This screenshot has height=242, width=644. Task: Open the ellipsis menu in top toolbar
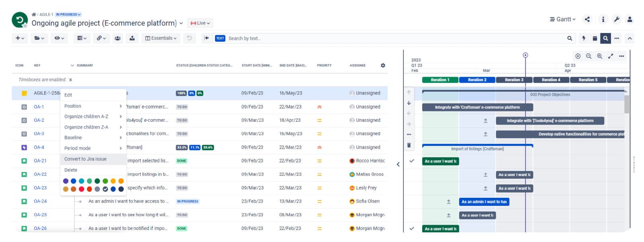[x=617, y=38]
